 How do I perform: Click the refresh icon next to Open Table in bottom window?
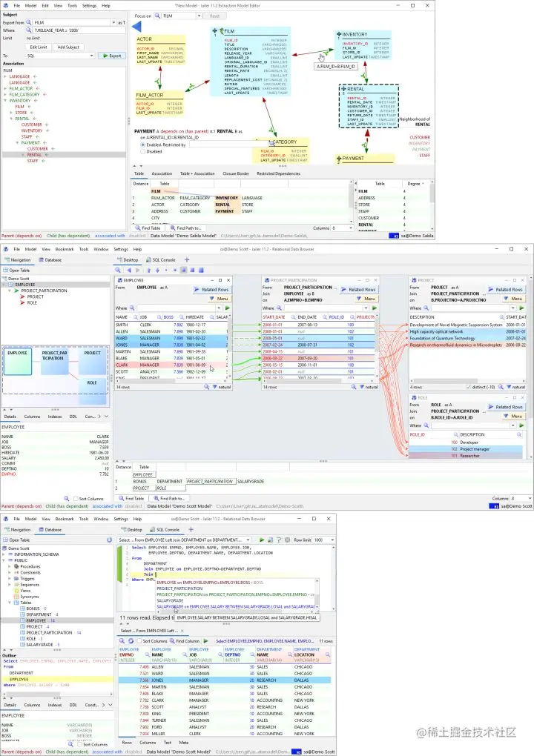pos(109,540)
